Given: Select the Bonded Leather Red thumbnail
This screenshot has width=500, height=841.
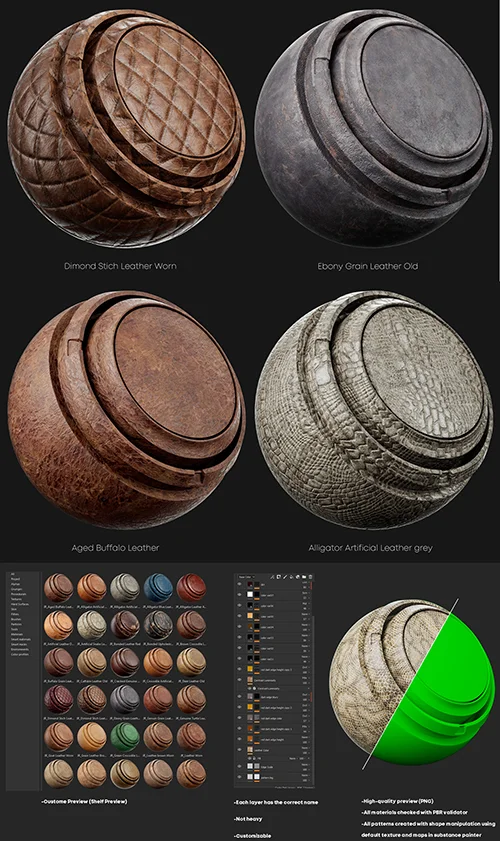Looking at the screenshot, I should pos(125,625).
